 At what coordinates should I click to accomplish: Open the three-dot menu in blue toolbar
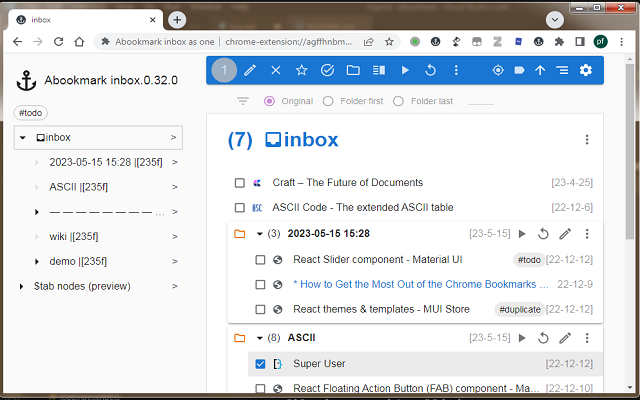[x=456, y=70]
